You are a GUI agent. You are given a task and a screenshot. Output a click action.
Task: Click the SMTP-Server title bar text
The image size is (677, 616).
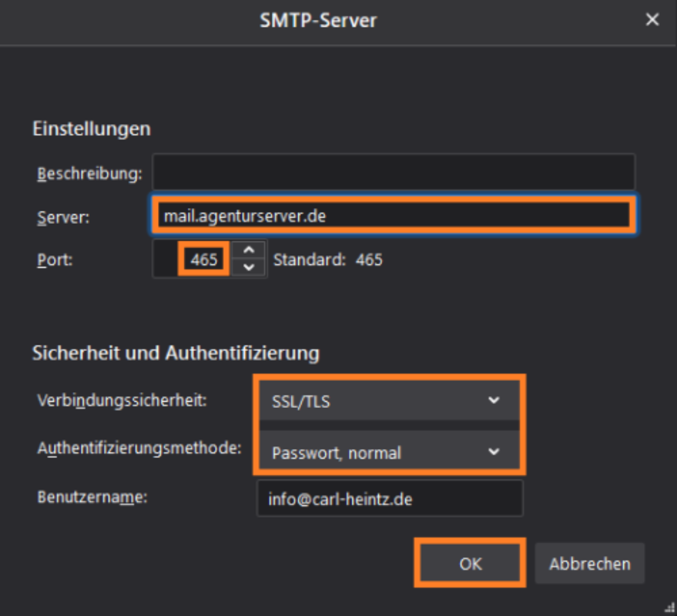[318, 20]
